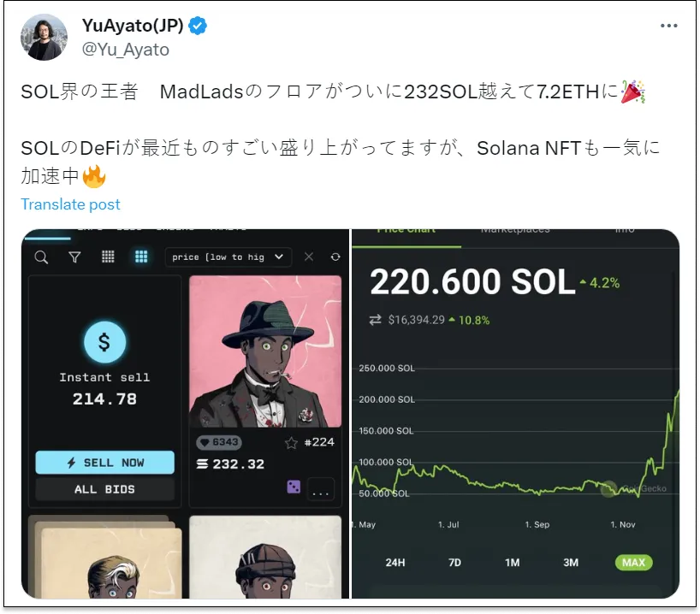Select the 24H chart range
This screenshot has height=614, width=700.
[x=395, y=562]
